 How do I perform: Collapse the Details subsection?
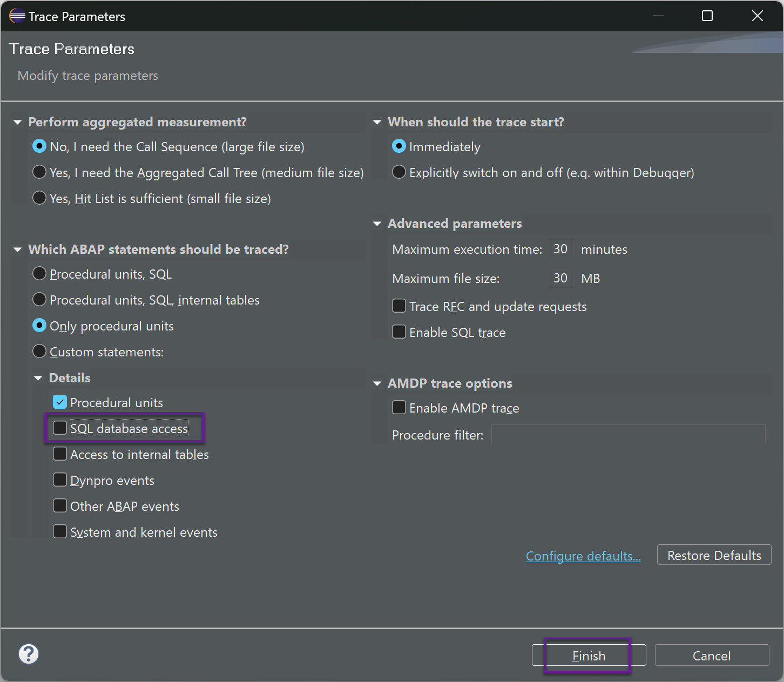tap(38, 378)
